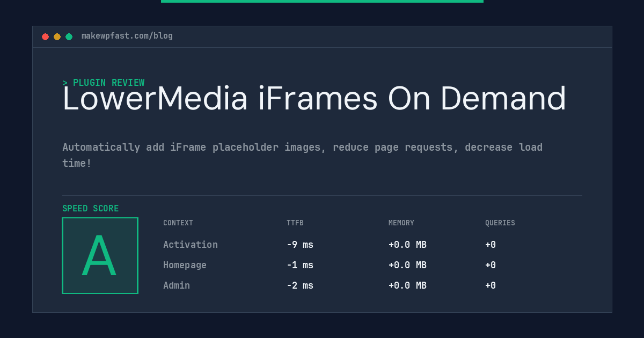The height and width of the screenshot is (338, 644).
Task: Click the grade A score badge
Action: point(100,255)
